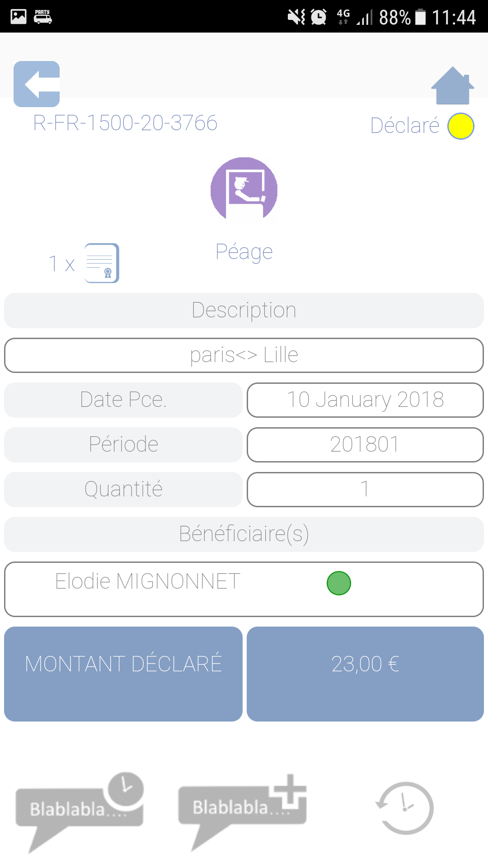The width and height of the screenshot is (488, 868).
Task: Select beneficiary Elodie MIGNONNET
Action: pos(148,582)
